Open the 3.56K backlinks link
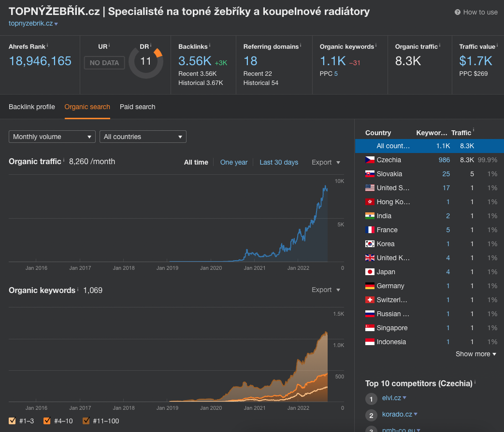Screen dimensions: 504x432 (x=195, y=61)
